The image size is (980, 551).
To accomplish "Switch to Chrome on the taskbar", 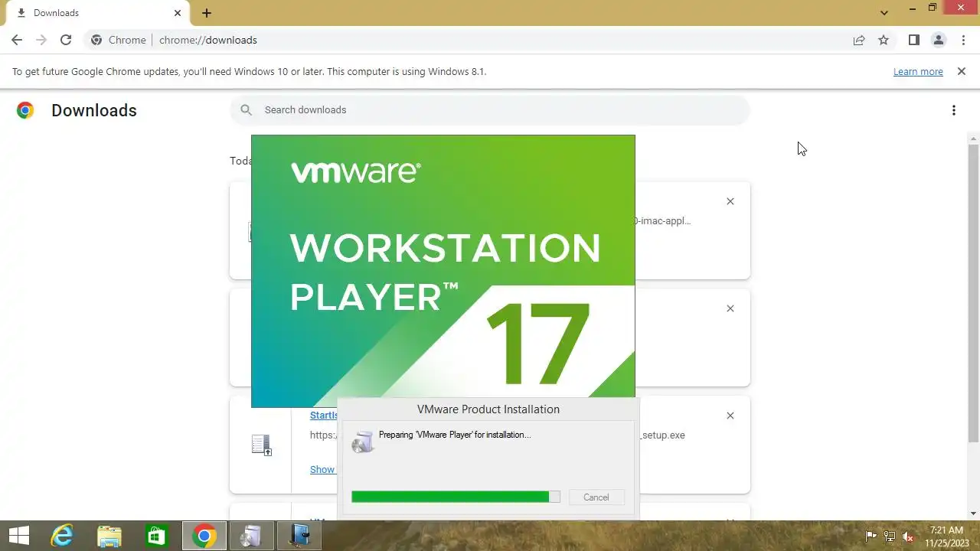I will [x=204, y=536].
